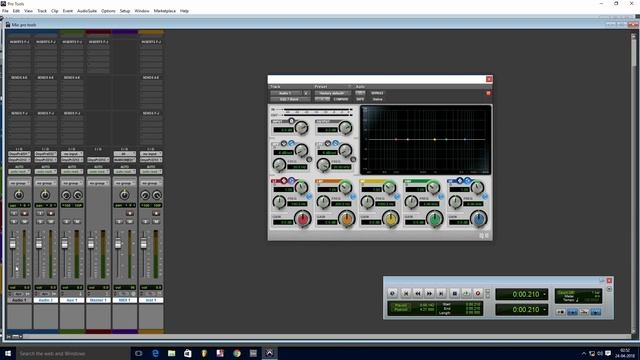This screenshot has height=360, width=640.
Task: Open the AudioSuite menu
Action: [87, 11]
